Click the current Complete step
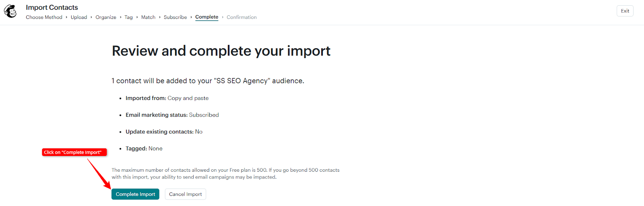644x206 pixels. click(x=207, y=17)
